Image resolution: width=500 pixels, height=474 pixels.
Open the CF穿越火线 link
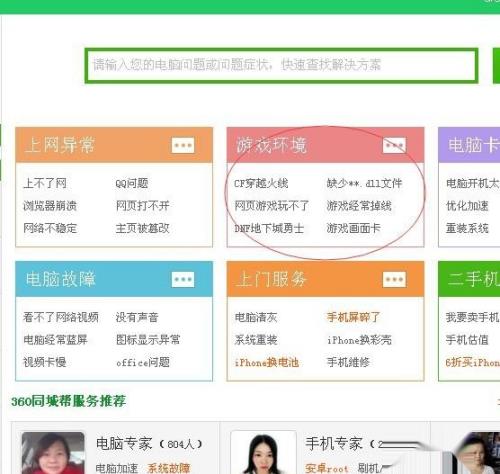[261, 183]
